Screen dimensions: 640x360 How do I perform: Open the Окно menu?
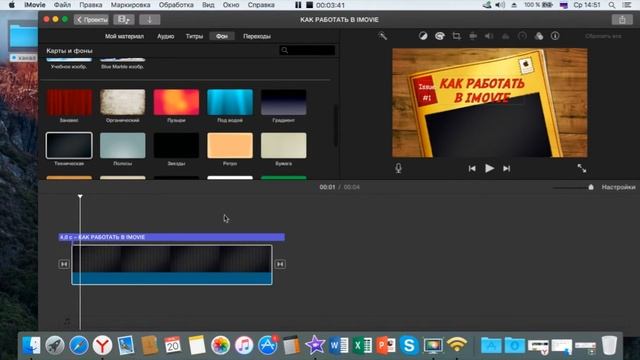point(231,5)
